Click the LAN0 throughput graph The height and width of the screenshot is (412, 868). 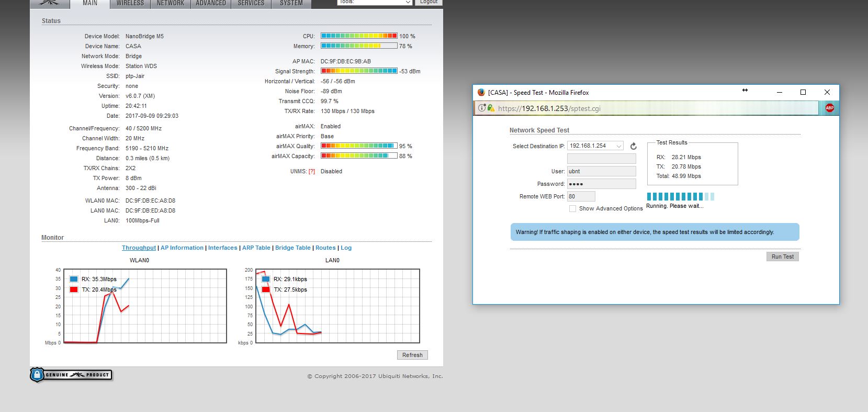click(337, 306)
